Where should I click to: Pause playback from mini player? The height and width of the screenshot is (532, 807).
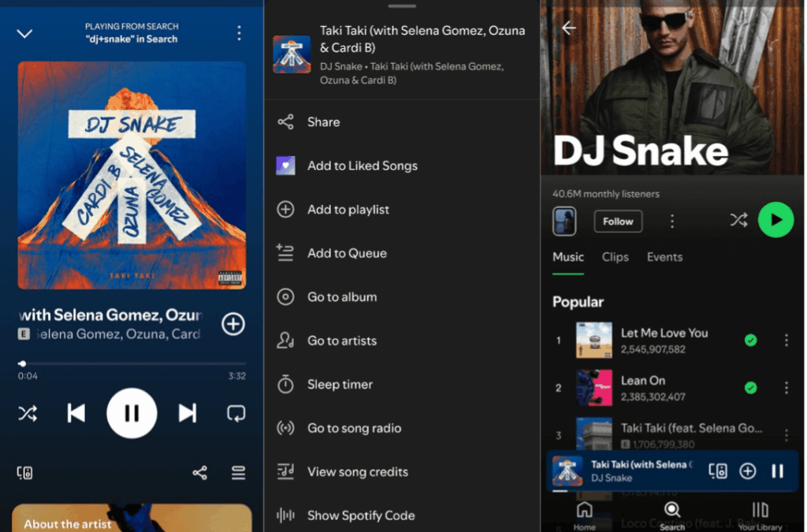pyautogui.click(x=778, y=471)
